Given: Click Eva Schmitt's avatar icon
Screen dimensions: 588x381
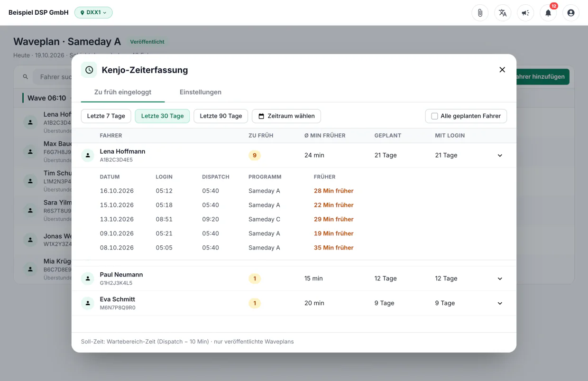Looking at the screenshot, I should [88, 303].
